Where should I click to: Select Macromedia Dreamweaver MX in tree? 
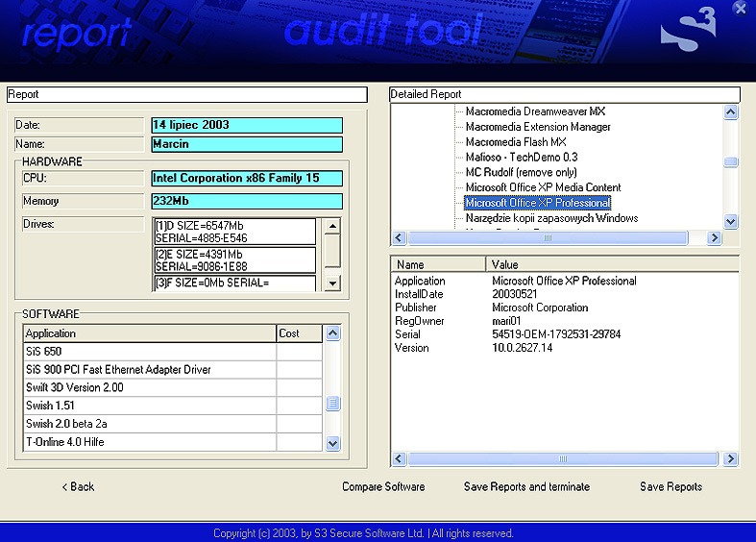pos(535,111)
